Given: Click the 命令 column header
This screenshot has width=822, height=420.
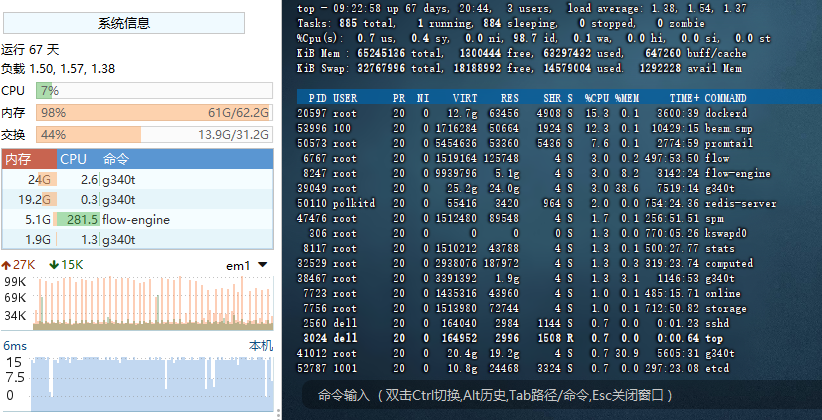Looking at the screenshot, I should coord(116,159).
